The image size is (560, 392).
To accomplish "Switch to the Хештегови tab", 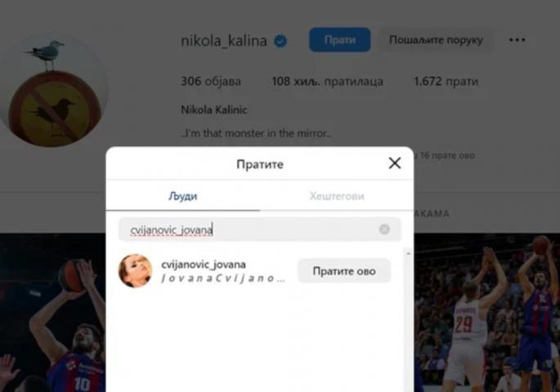I will click(337, 196).
